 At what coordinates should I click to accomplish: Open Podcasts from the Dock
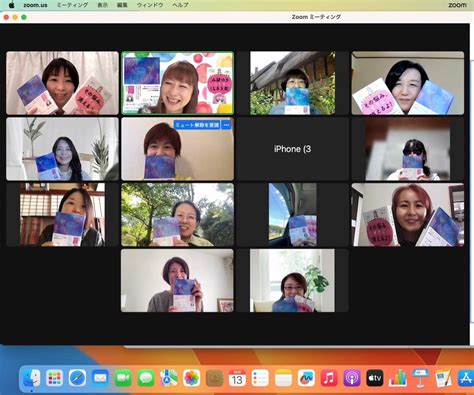coord(352,378)
